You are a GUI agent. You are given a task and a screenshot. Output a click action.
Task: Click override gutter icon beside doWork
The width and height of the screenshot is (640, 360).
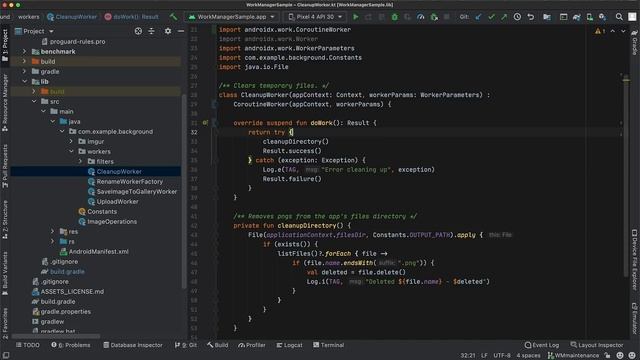point(205,122)
